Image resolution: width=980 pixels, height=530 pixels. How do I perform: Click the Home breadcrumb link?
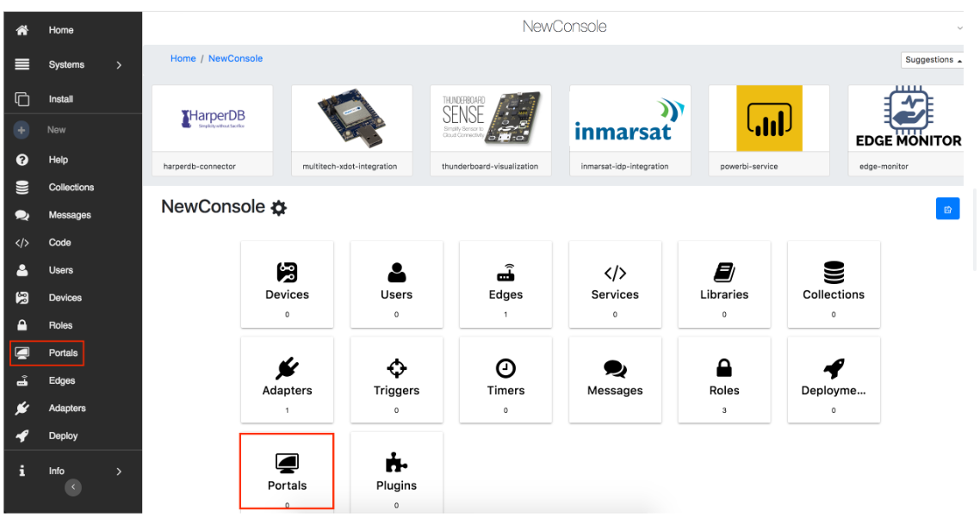[183, 59]
